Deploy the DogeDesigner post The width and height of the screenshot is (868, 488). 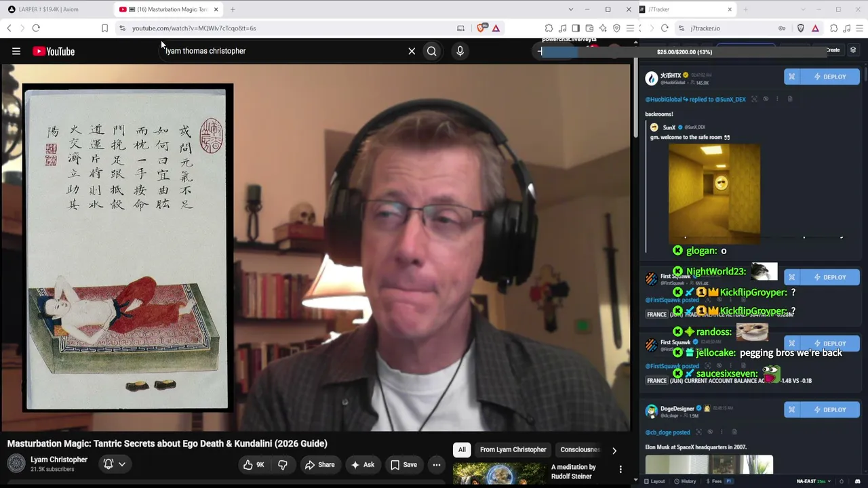point(829,409)
